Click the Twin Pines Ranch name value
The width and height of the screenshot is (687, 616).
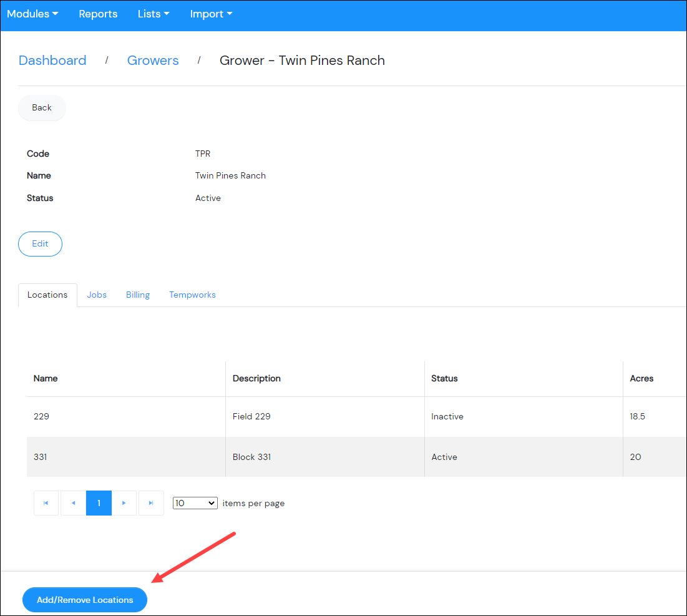point(230,175)
